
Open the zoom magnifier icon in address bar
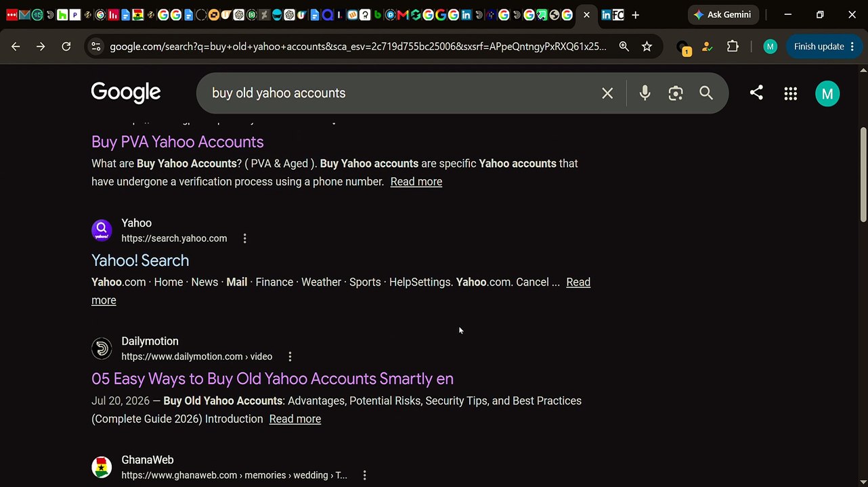624,47
